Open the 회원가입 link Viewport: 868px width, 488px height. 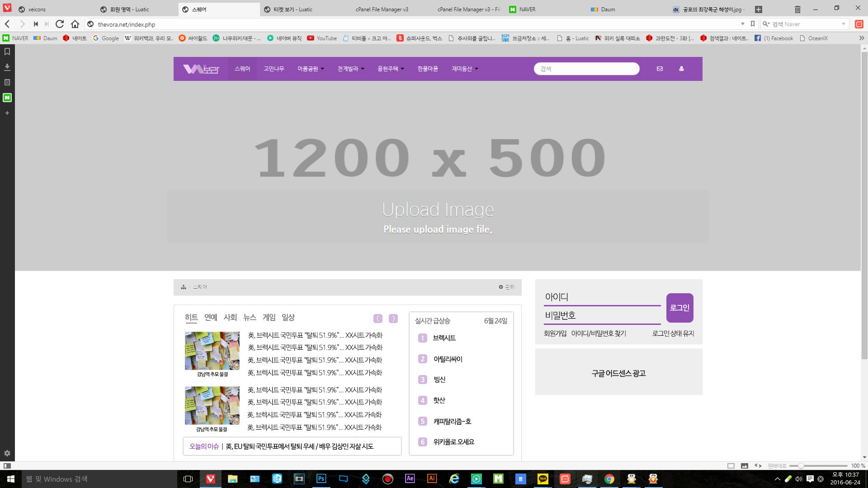click(555, 333)
